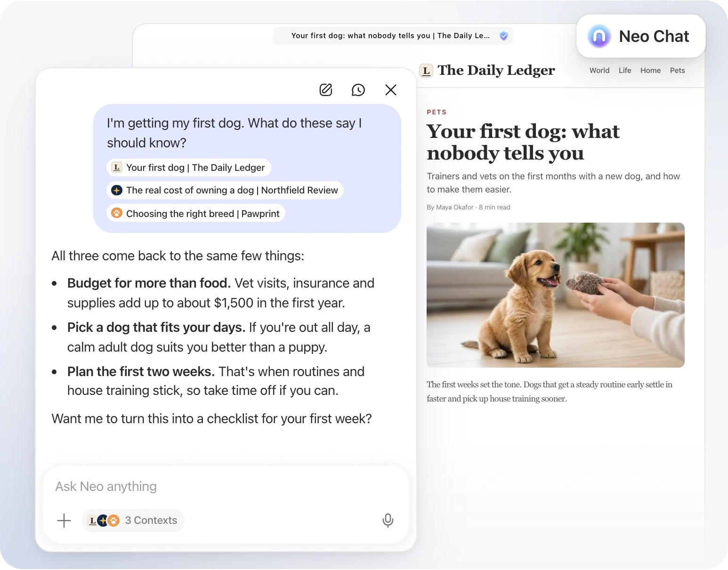Click bullet Budget for more than food
Image resolution: width=728 pixels, height=570 pixels.
149,283
